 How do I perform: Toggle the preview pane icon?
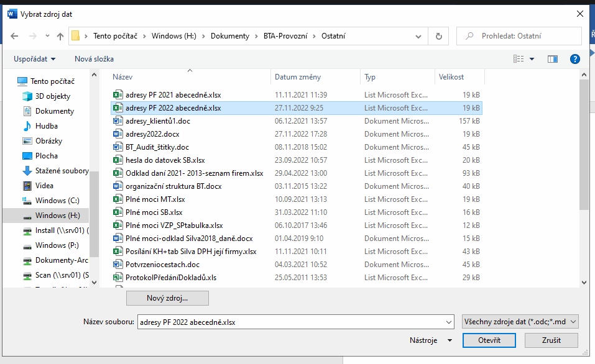pos(552,59)
